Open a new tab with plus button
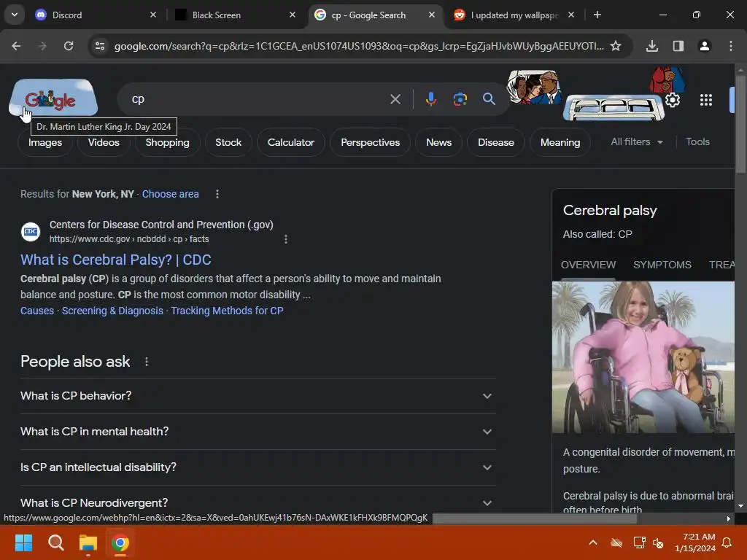 (x=597, y=15)
